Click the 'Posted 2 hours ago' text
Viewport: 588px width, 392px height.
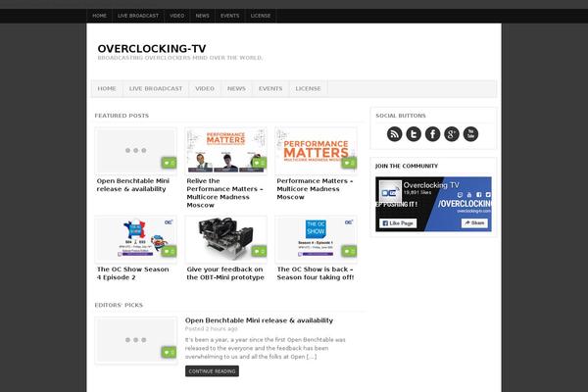(x=211, y=329)
